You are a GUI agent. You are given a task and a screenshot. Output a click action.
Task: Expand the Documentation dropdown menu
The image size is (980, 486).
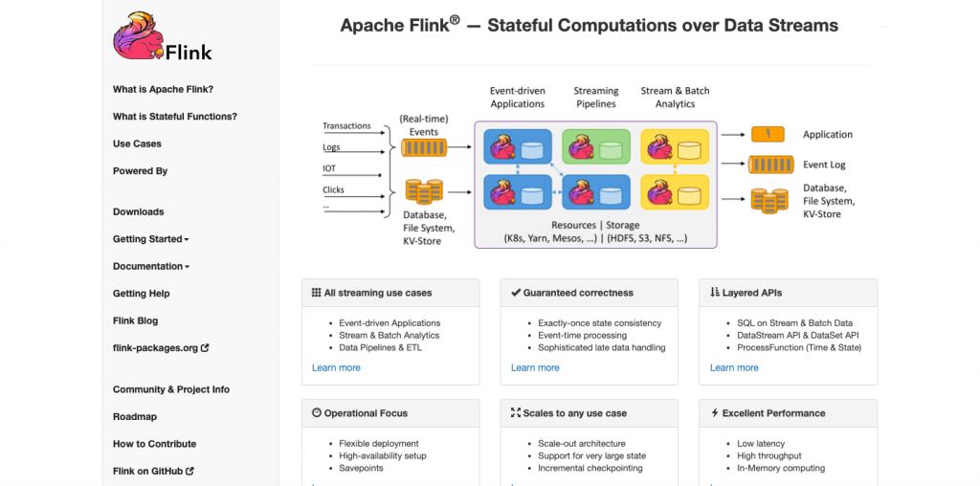tap(150, 266)
